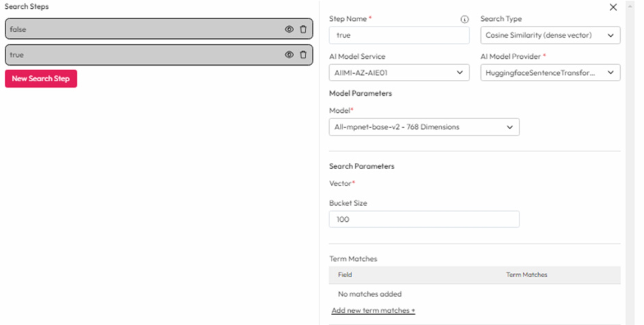
Task: Click Add new term matches link
Action: tap(373, 310)
